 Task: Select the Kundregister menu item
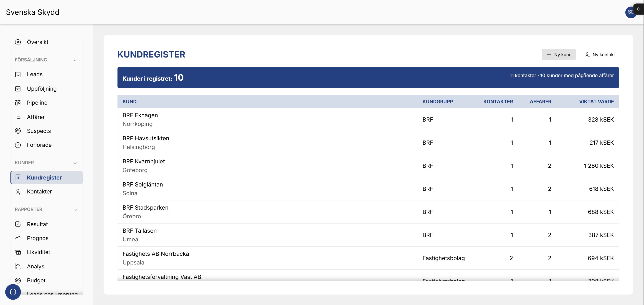click(47, 178)
